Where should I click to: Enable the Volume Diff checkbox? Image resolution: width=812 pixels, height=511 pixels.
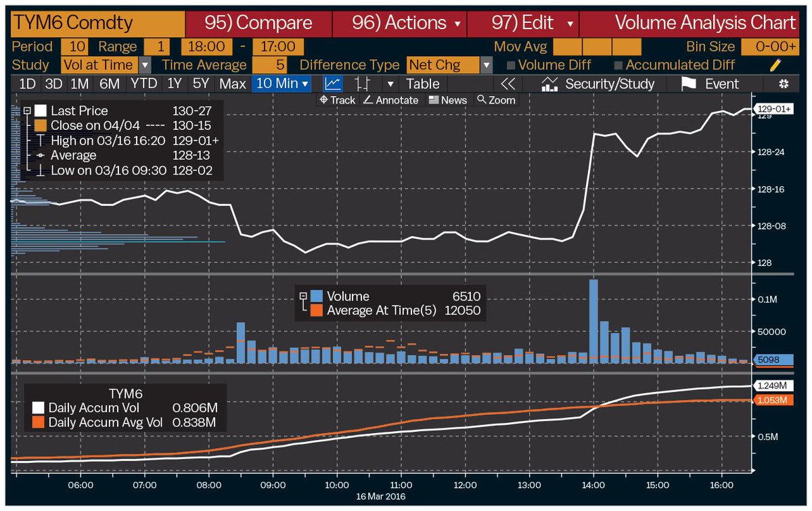(512, 66)
